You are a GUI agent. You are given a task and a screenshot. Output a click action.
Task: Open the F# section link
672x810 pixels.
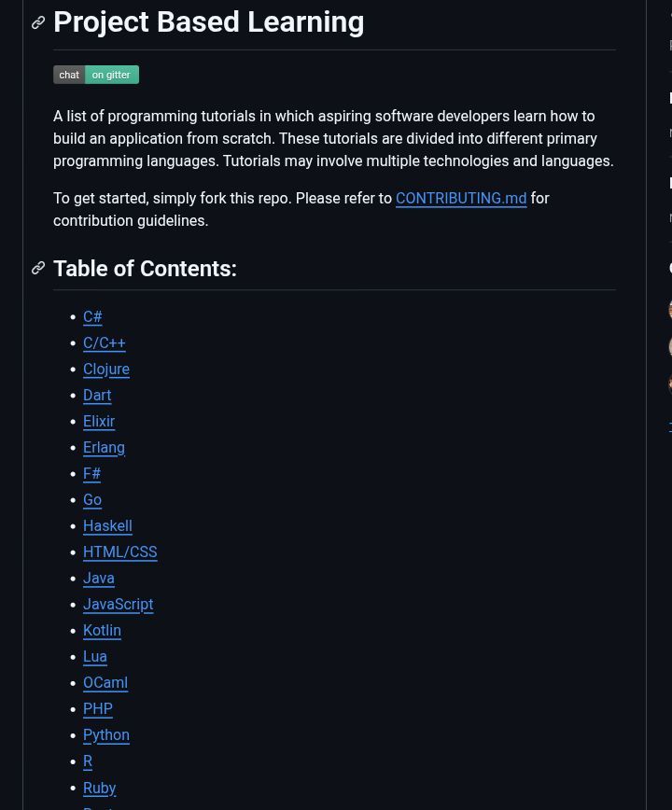click(x=92, y=474)
